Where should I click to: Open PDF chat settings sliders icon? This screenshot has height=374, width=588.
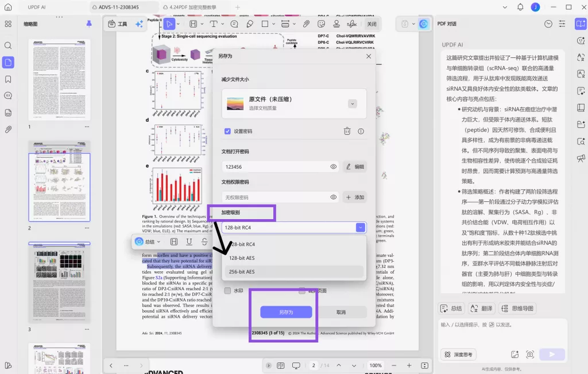(x=562, y=24)
